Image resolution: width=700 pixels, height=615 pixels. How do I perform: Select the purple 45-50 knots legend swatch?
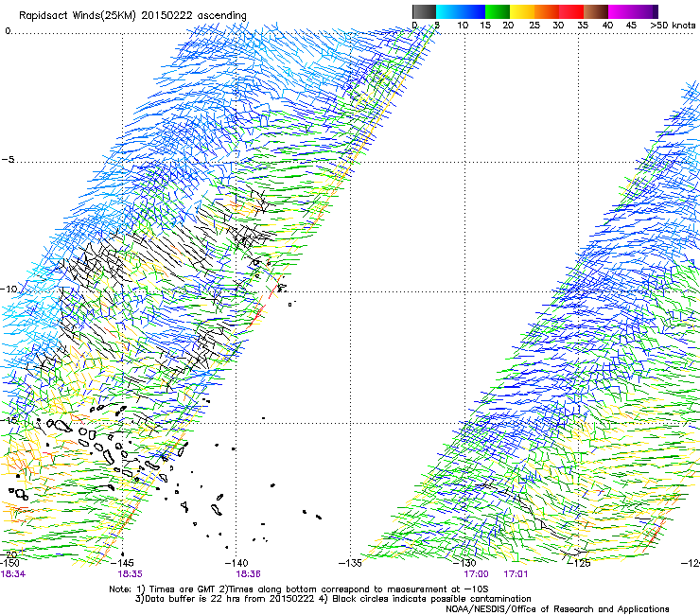(x=645, y=11)
